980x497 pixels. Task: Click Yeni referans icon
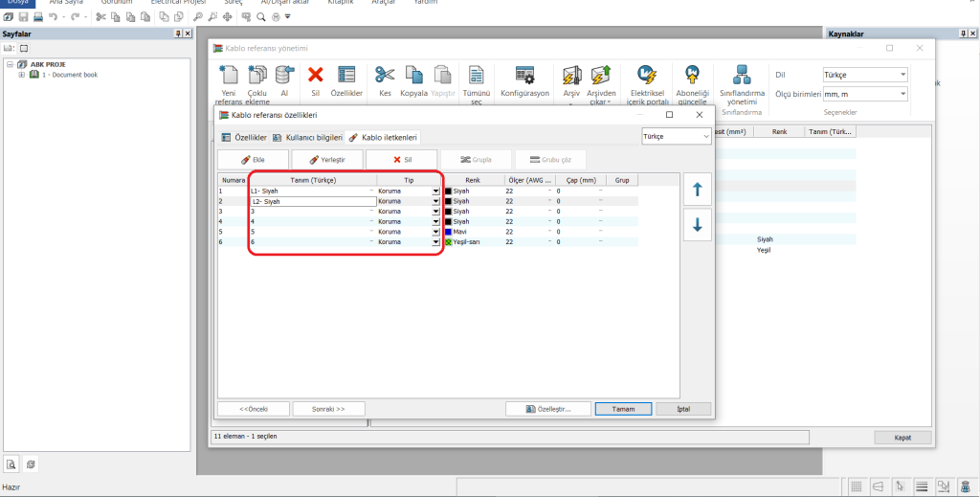click(x=229, y=76)
